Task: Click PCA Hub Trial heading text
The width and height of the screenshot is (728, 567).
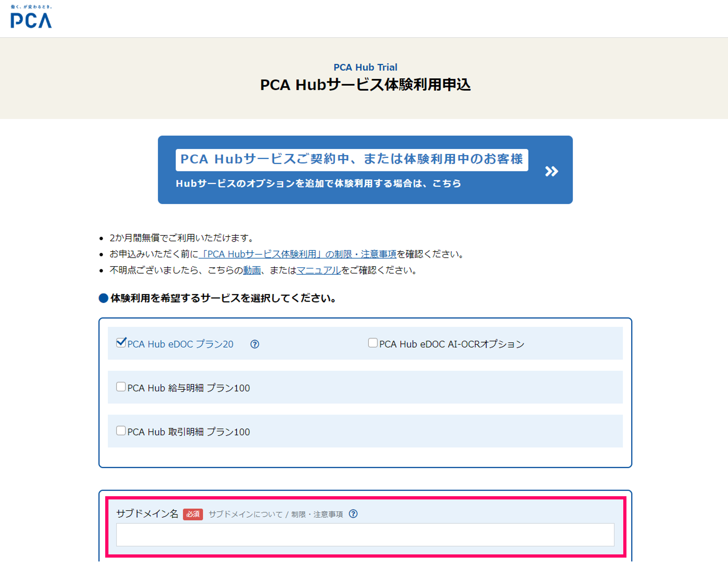Action: [365, 67]
